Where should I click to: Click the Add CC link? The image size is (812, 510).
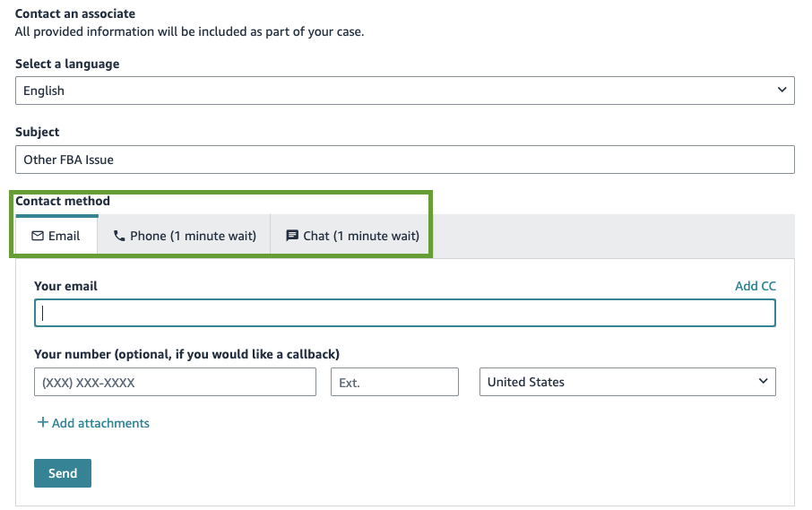[755, 286]
